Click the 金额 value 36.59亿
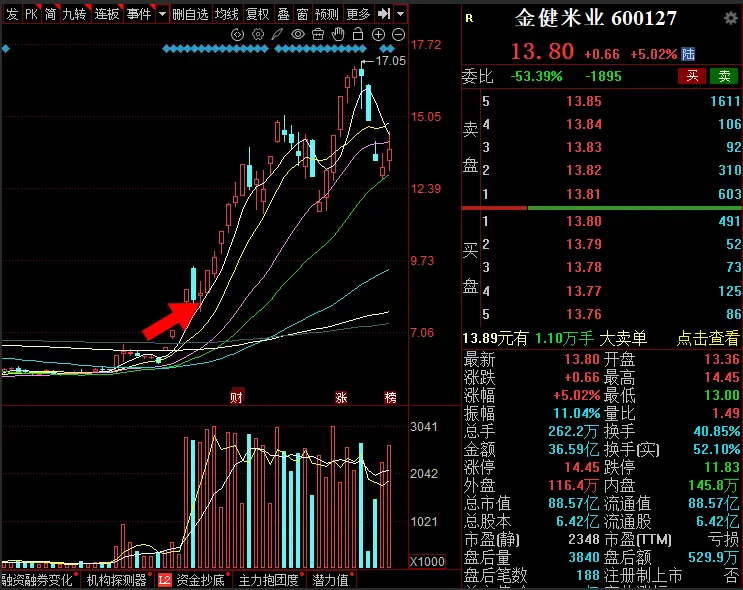The image size is (743, 590). [574, 449]
